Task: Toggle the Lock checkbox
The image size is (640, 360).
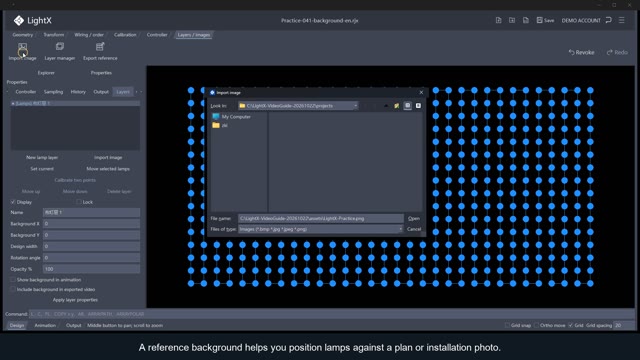Action: click(79, 202)
